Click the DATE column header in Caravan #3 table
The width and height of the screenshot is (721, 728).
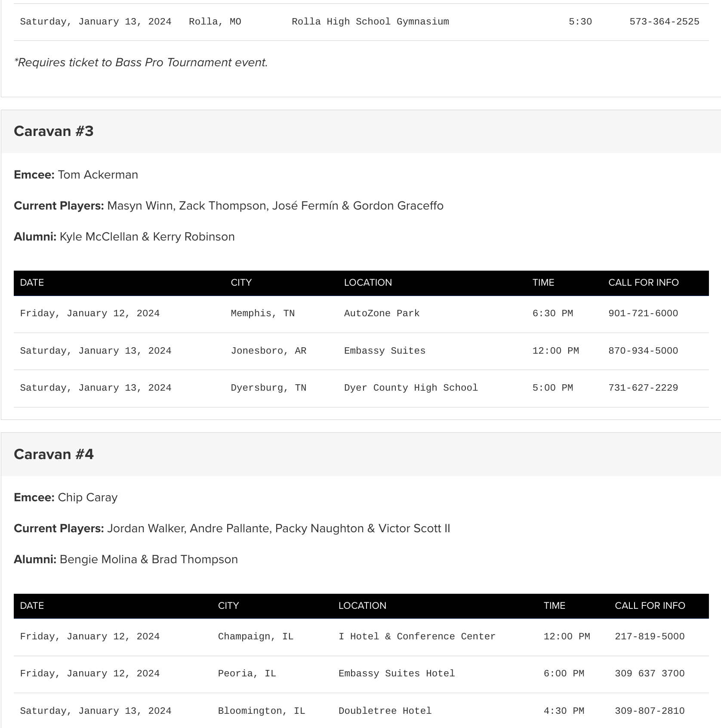pos(32,283)
